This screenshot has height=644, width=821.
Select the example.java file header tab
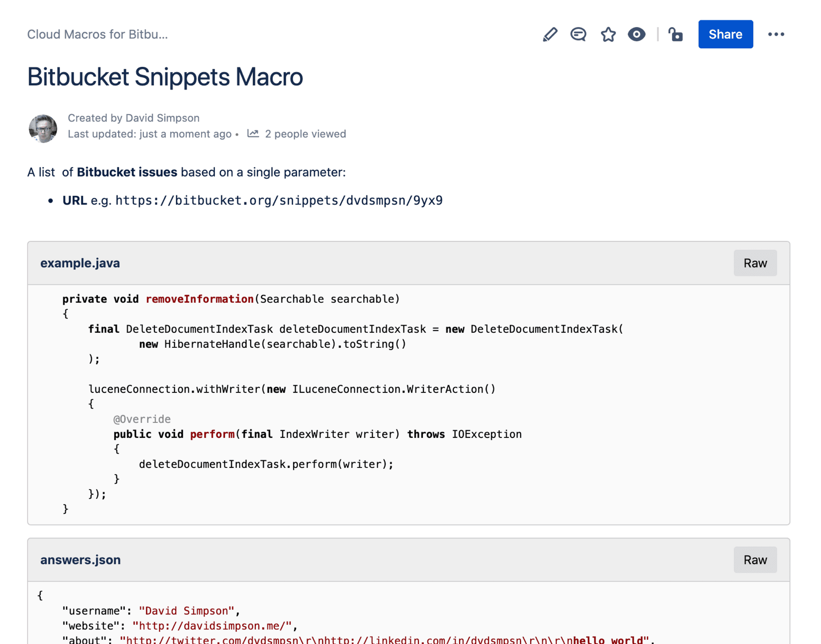tap(80, 263)
